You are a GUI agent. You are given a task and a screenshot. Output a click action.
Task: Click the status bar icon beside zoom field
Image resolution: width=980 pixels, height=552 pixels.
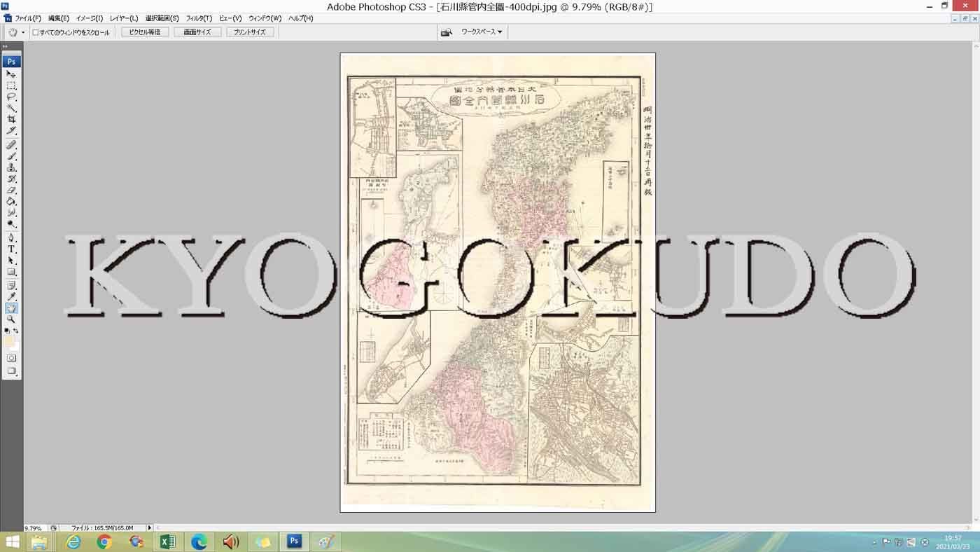click(54, 528)
